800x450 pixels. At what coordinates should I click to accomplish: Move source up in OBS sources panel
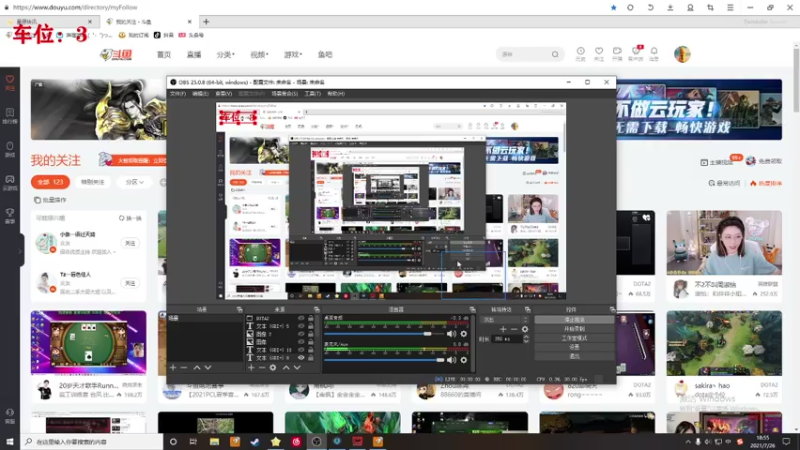286,367
